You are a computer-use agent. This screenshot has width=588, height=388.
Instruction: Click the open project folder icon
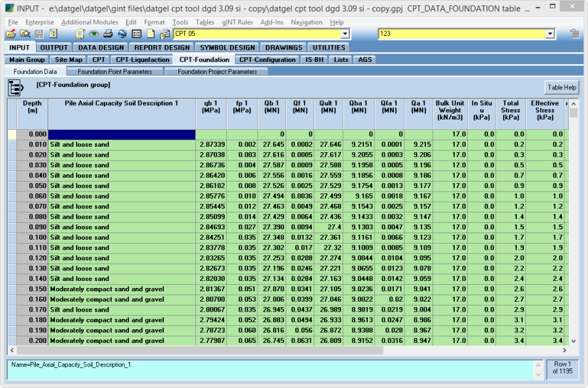11,34
